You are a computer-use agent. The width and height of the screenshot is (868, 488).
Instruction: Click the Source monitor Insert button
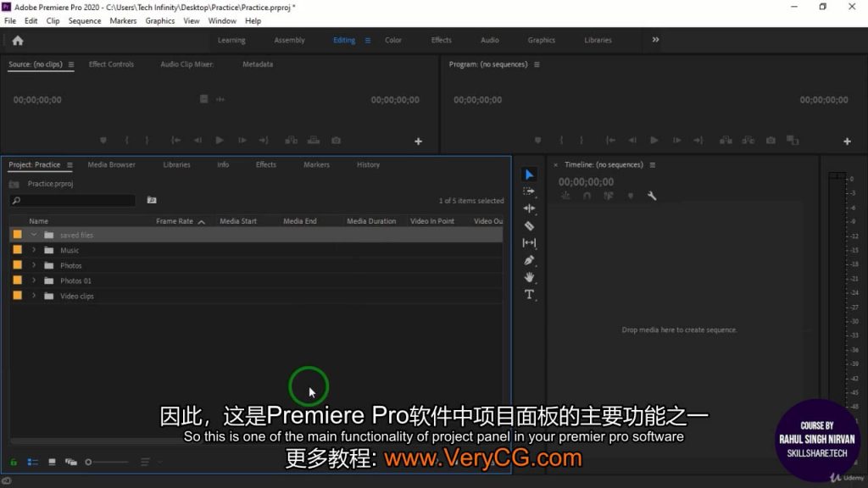pyautogui.click(x=292, y=141)
